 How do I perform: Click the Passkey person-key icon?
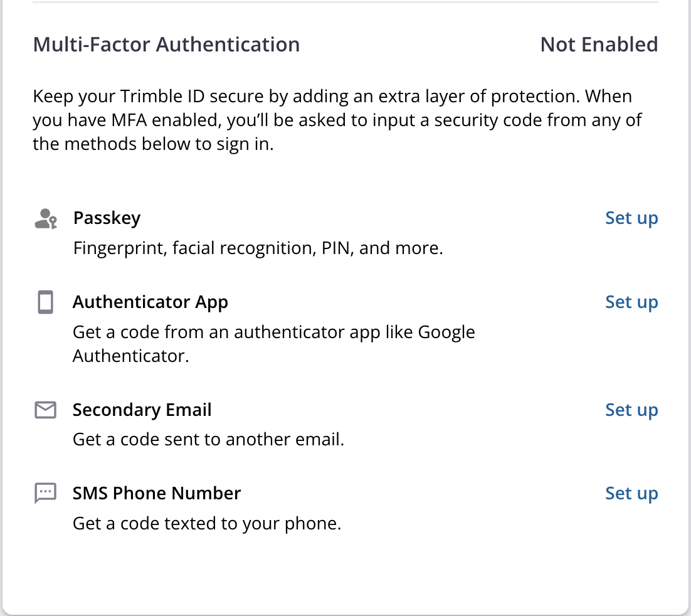pos(45,219)
